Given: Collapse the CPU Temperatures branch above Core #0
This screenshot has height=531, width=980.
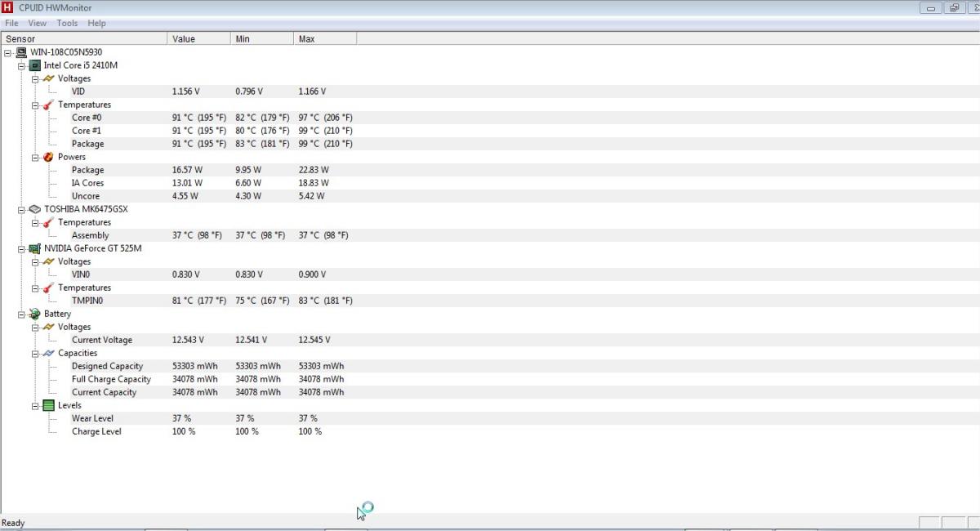Looking at the screenshot, I should 35,105.
